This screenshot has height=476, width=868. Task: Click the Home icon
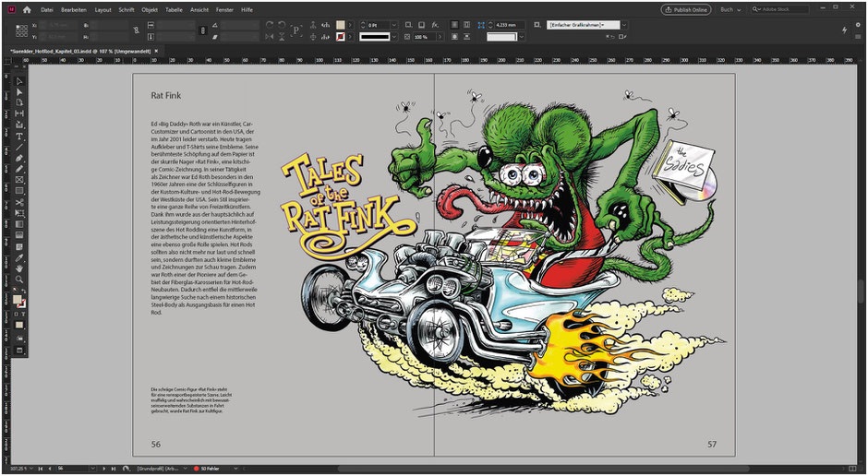point(27,10)
